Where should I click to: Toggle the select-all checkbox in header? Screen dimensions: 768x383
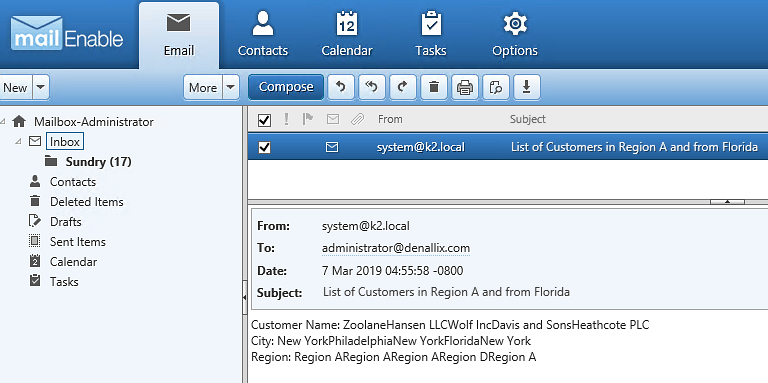tap(264, 120)
